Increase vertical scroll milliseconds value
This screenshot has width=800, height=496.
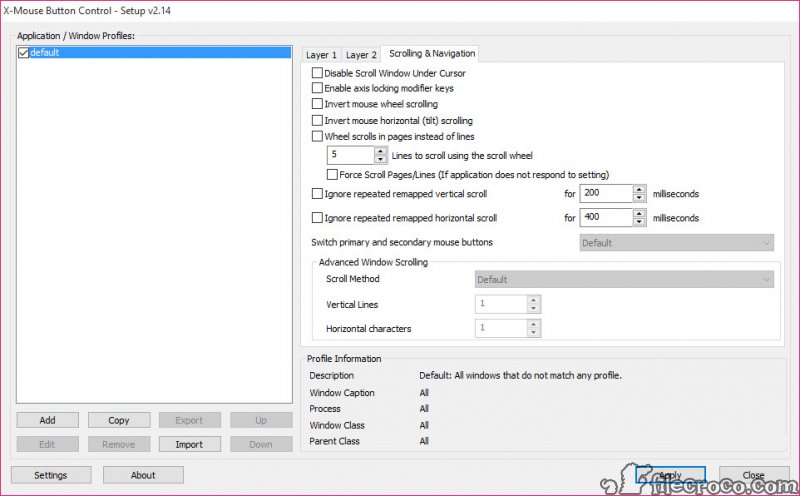pyautogui.click(x=639, y=189)
